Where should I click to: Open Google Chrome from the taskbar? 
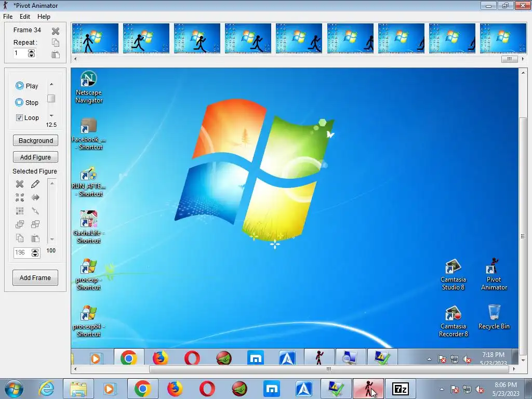(143, 389)
